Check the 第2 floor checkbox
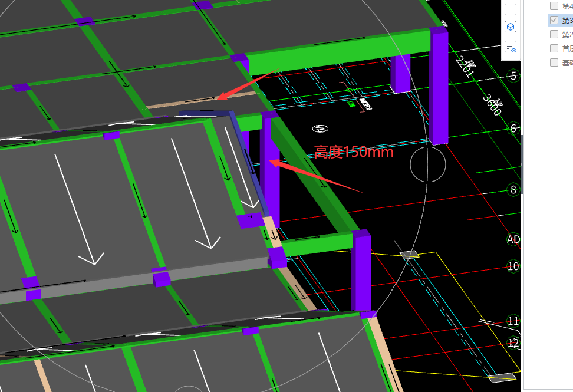Screen dimensions: 573x392 [x=554, y=34]
